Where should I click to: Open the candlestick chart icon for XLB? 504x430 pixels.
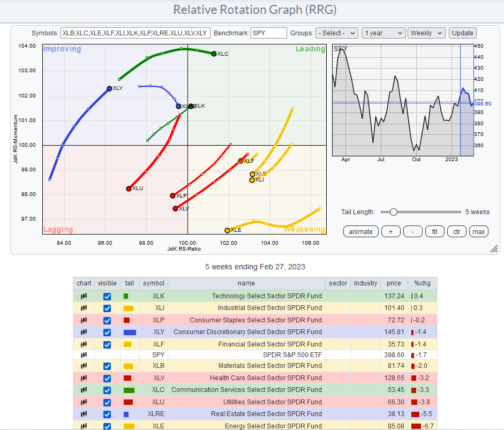click(x=84, y=366)
